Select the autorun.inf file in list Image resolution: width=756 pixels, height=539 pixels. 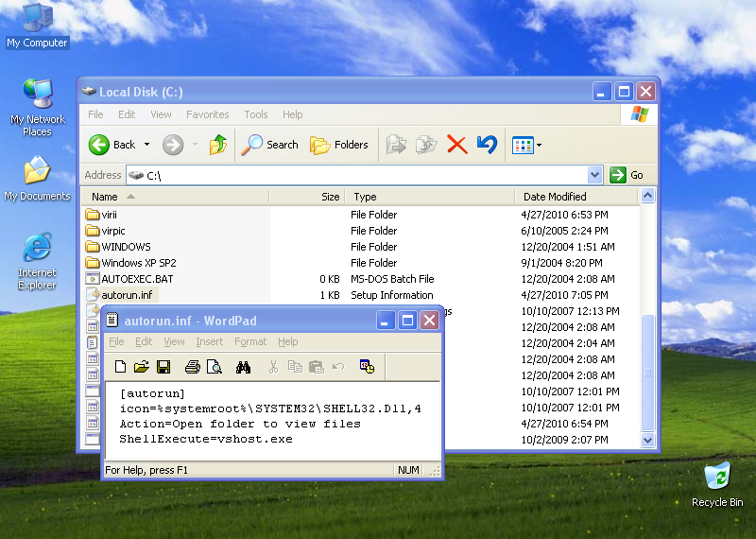click(x=121, y=295)
